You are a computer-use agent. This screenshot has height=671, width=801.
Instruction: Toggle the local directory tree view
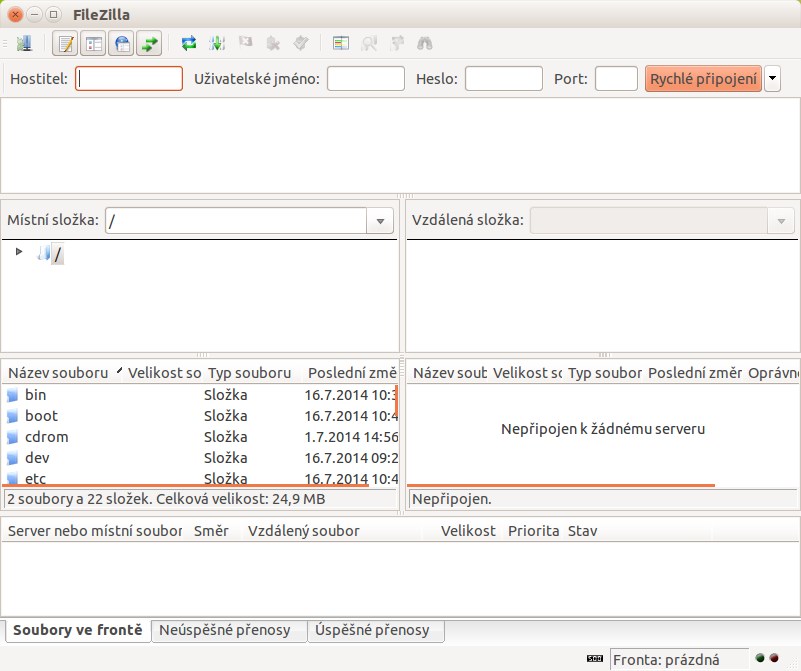pos(94,43)
